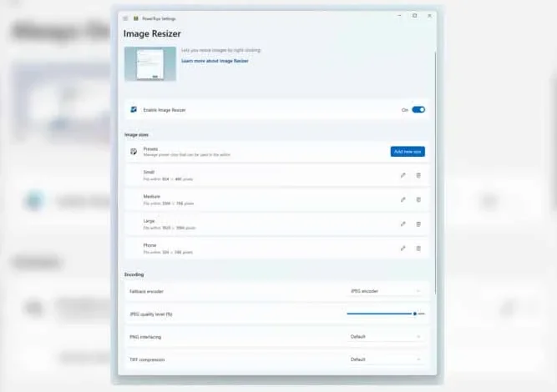Viewport: 557px width, 392px height.
Task: Open the hamburger navigation menu
Action: pos(125,18)
